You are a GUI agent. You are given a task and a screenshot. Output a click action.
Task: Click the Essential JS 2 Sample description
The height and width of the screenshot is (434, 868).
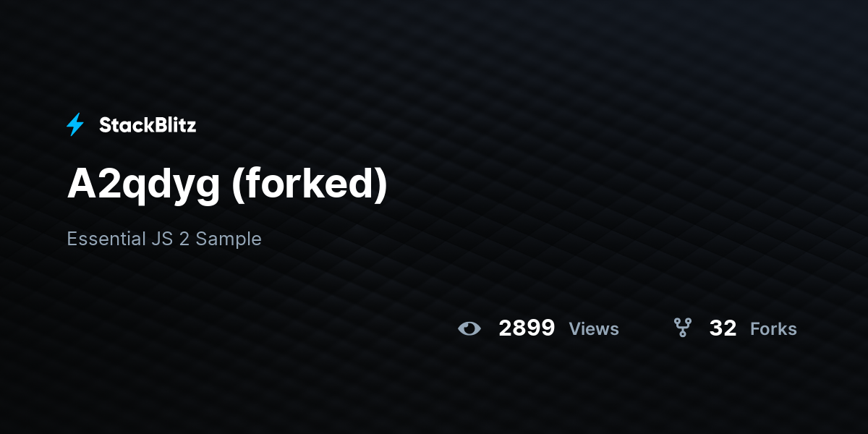pos(164,239)
